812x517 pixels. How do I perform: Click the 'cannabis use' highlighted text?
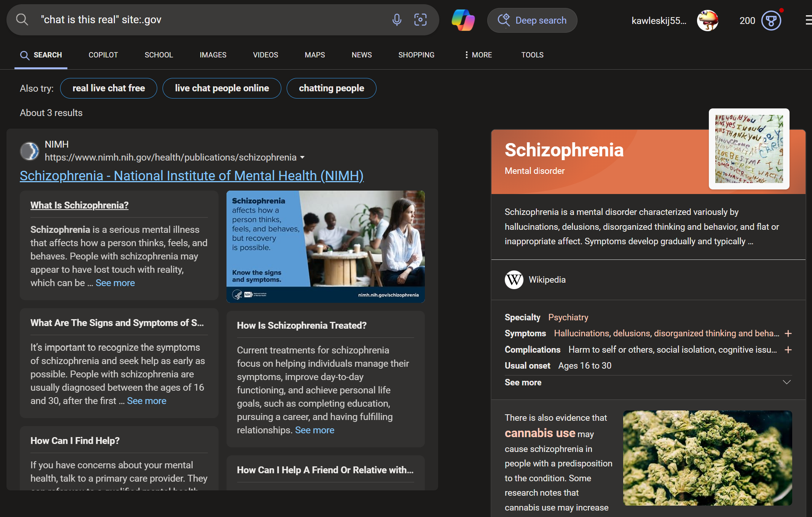(x=540, y=433)
